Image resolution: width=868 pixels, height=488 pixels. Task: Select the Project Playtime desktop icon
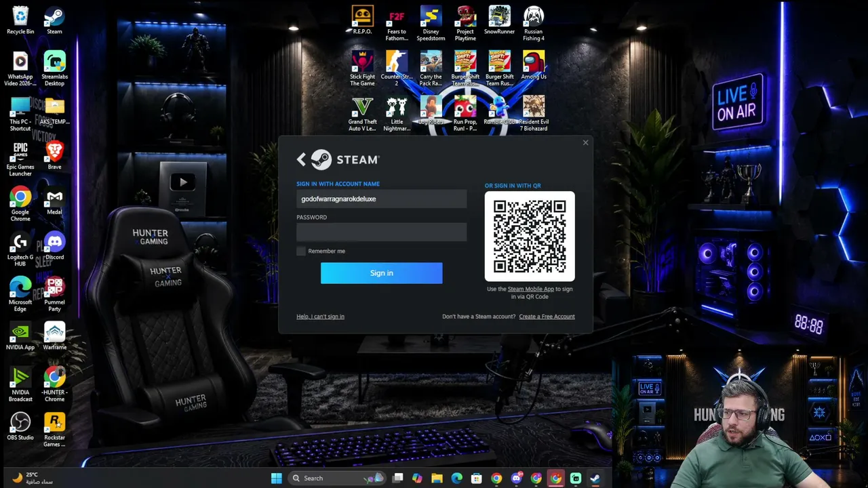pyautogui.click(x=465, y=24)
